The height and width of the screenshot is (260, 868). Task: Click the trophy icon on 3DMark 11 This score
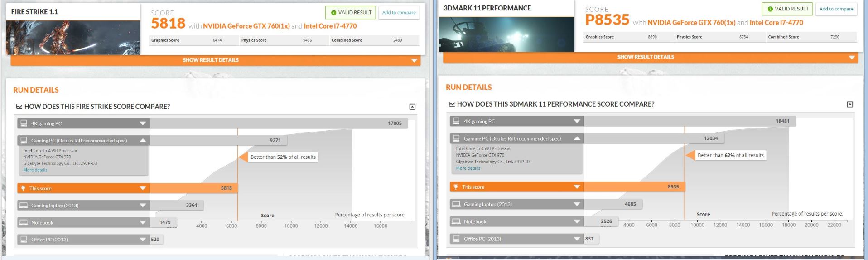point(456,187)
